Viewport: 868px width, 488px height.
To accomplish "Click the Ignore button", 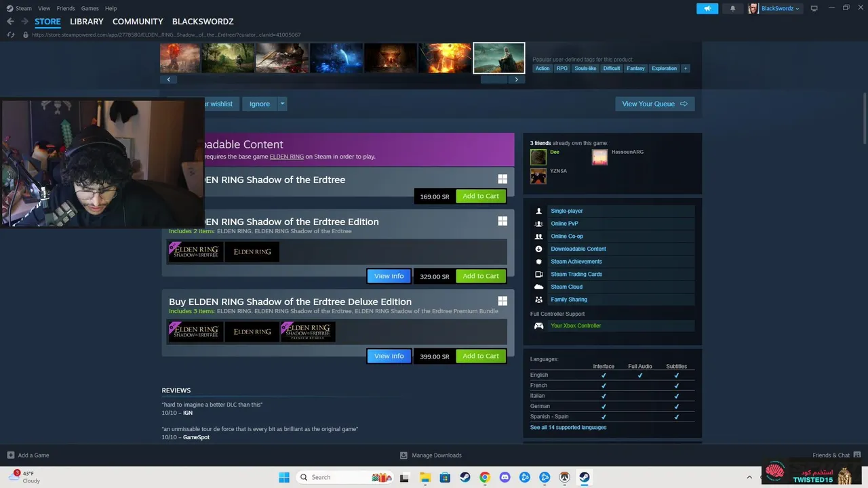I will pos(260,104).
